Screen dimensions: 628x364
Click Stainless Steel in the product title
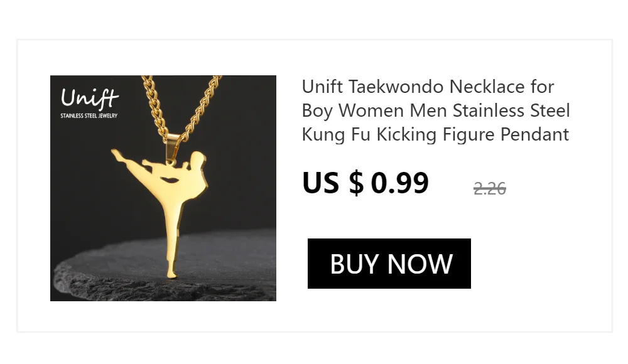coord(511,110)
